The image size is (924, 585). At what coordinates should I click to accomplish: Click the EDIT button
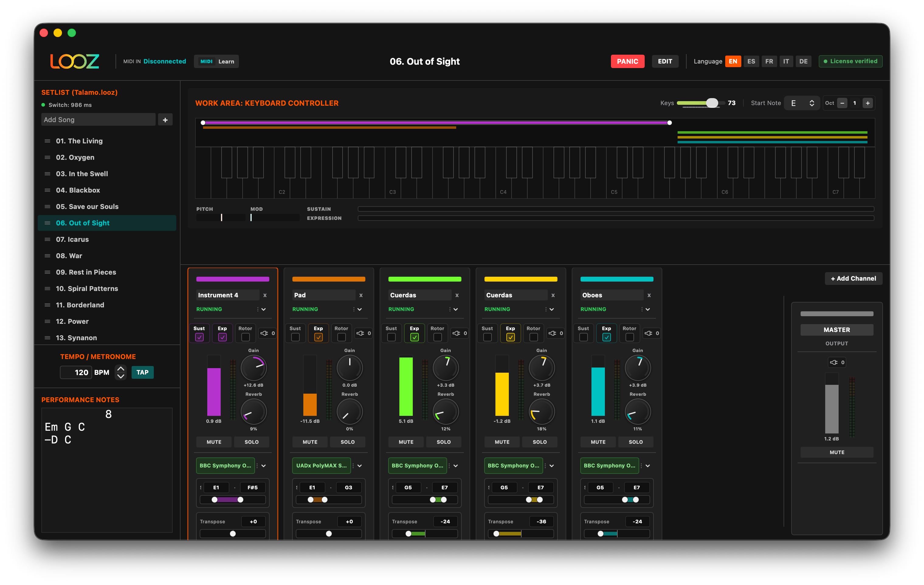[665, 61]
